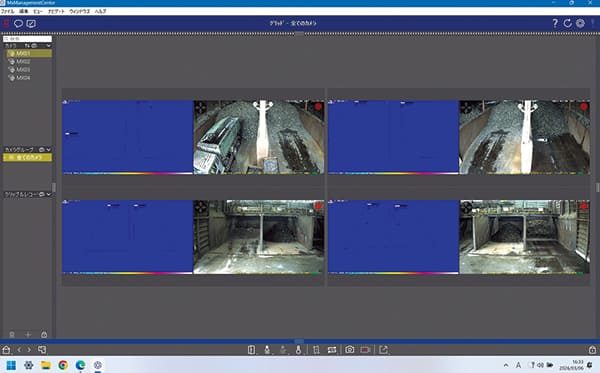
Task: Open the Help menu (ヘルプ)
Action: 100,11
